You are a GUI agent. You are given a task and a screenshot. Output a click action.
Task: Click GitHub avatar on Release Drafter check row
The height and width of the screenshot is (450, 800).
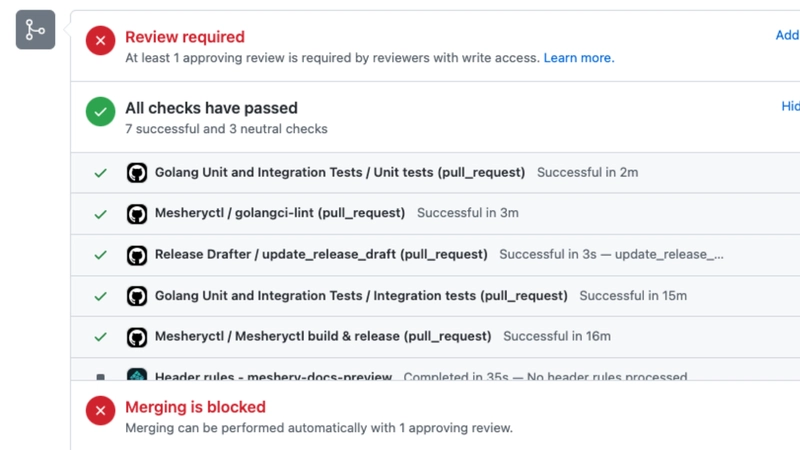(x=137, y=255)
